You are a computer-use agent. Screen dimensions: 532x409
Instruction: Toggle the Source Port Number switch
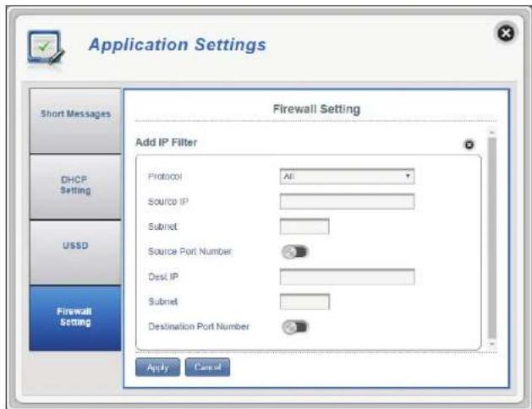[295, 252]
